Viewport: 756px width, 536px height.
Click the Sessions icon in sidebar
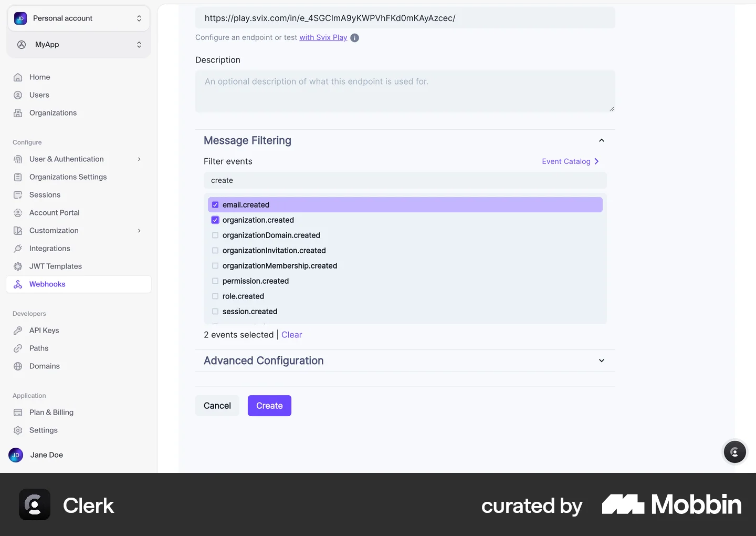(x=18, y=195)
